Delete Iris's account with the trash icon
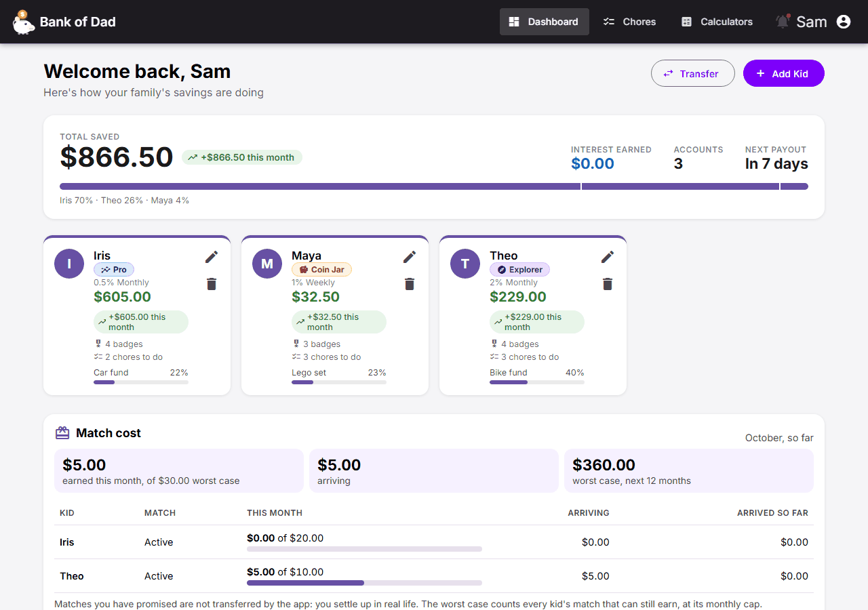This screenshot has height=610, width=868. 212,284
